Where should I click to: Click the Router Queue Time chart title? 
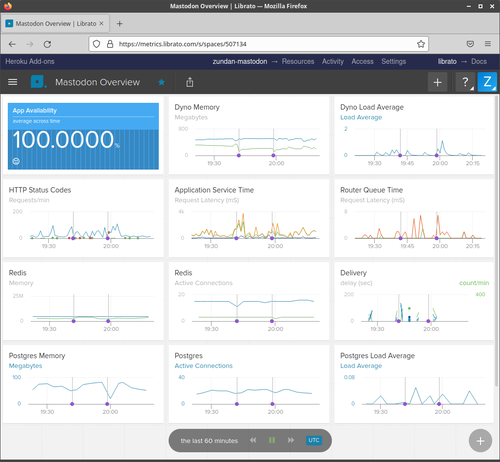(x=371, y=190)
